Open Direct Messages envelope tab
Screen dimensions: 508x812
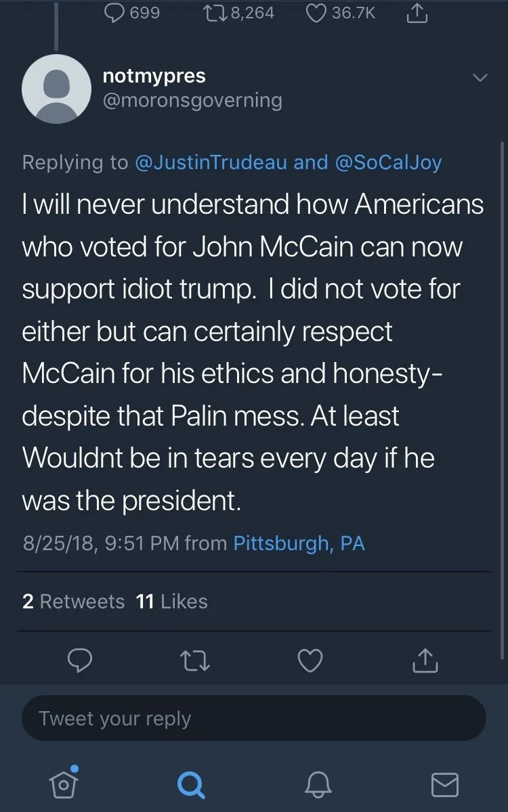[445, 785]
